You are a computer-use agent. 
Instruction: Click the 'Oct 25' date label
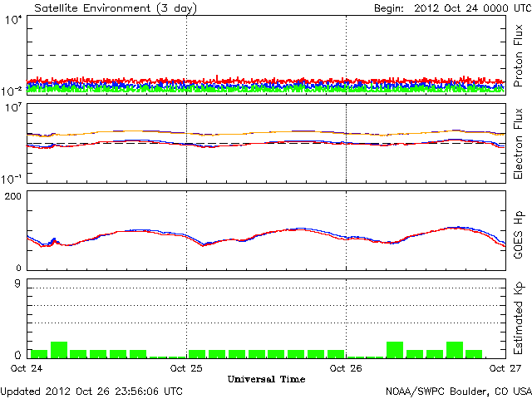186,368
